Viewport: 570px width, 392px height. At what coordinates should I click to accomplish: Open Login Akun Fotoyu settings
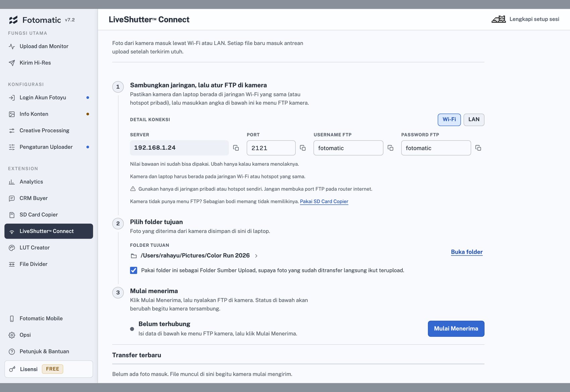(49, 98)
